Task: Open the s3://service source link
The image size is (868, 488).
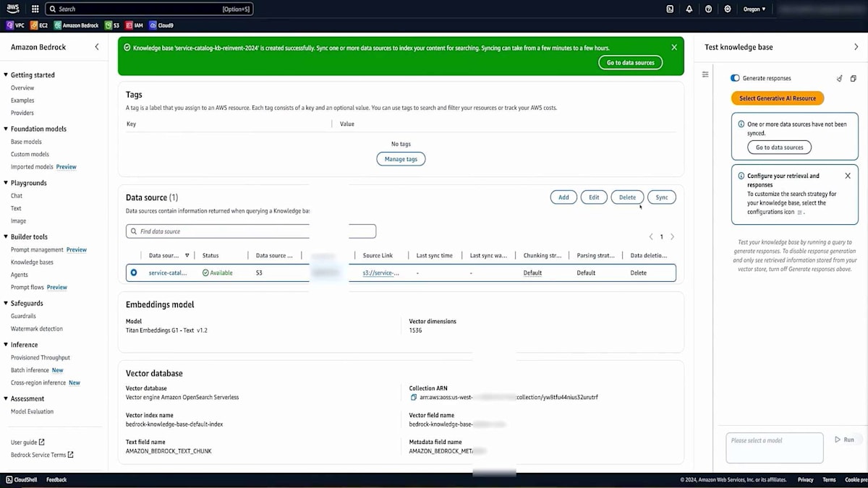Action: pos(380,273)
